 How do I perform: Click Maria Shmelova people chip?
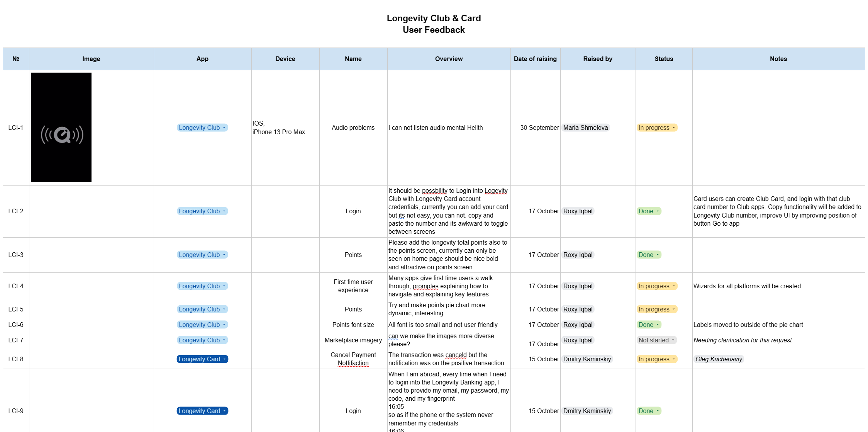click(585, 128)
